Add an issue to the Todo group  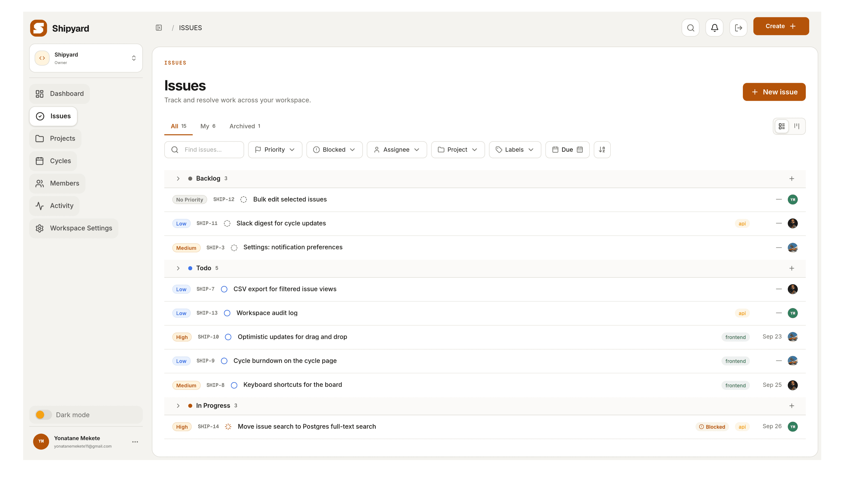(792, 268)
